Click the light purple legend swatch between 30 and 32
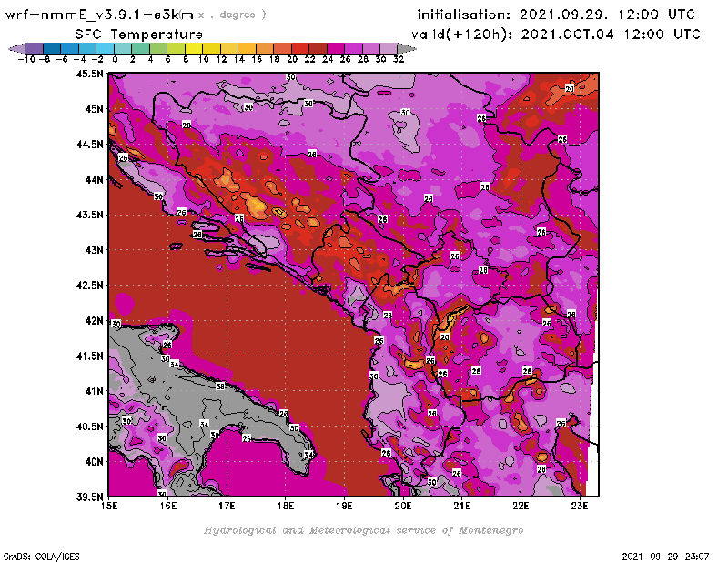 [389, 49]
